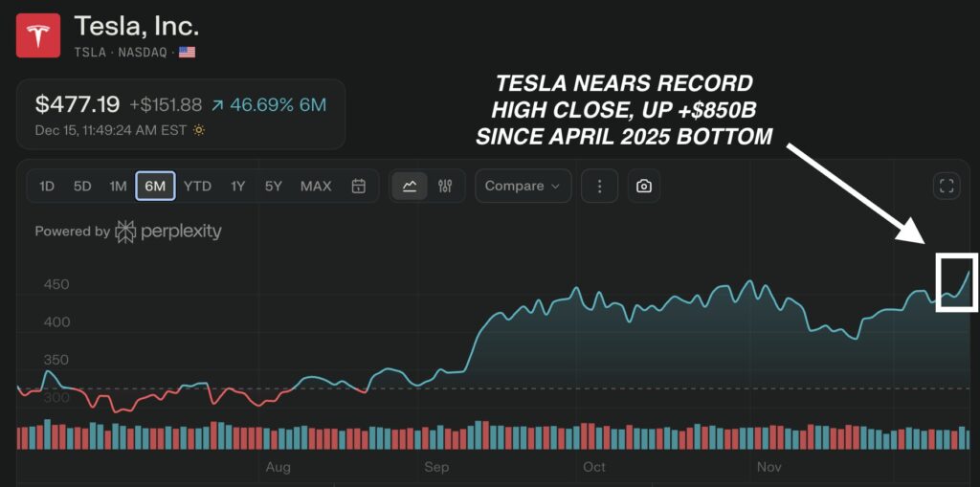Select the 5Y range
This screenshot has height=487, width=980.
tap(274, 186)
